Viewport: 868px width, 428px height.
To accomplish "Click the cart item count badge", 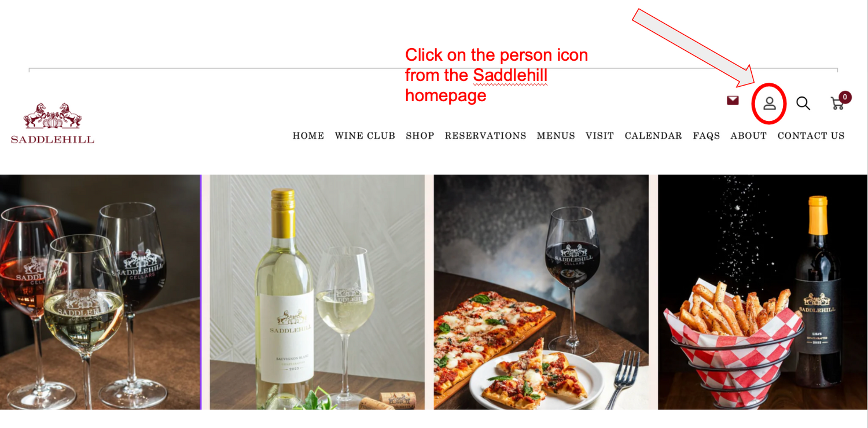I will (x=845, y=97).
